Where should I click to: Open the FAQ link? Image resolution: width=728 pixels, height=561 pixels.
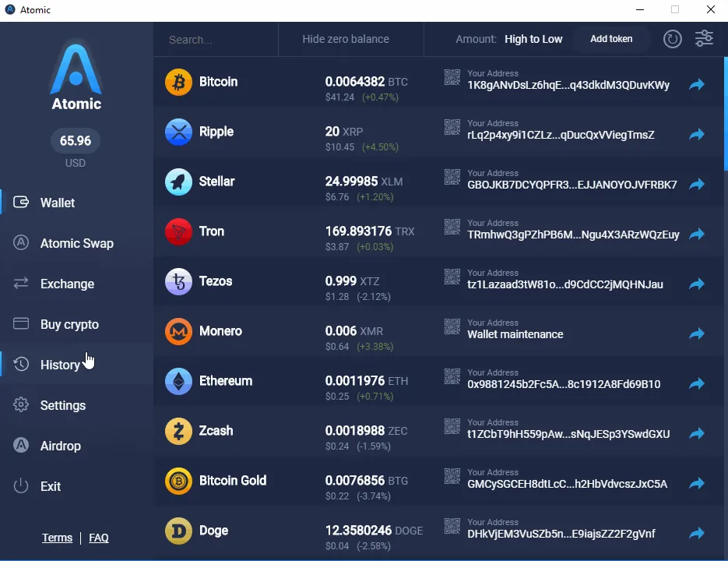pos(98,538)
